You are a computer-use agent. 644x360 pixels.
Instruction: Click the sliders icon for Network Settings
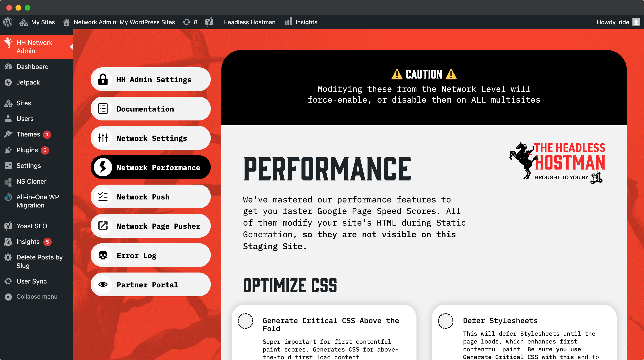click(x=103, y=138)
